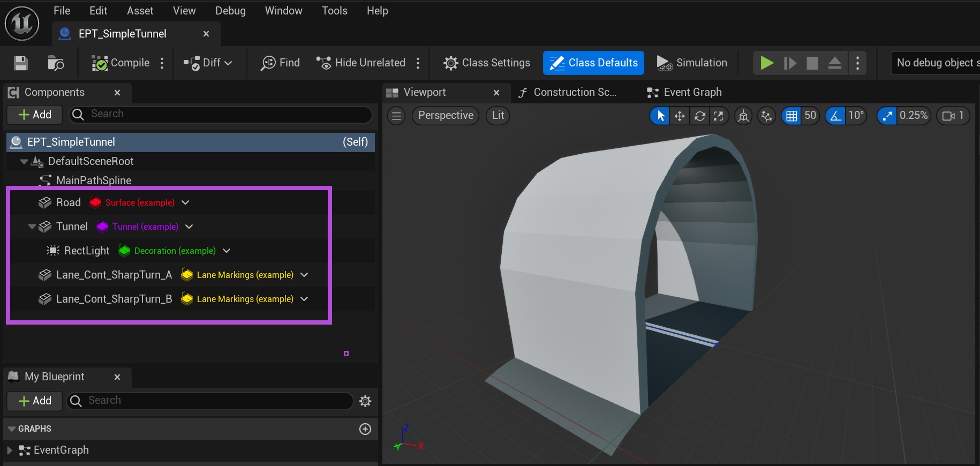The height and width of the screenshot is (466, 980).
Task: Open the File menu
Action: click(62, 11)
